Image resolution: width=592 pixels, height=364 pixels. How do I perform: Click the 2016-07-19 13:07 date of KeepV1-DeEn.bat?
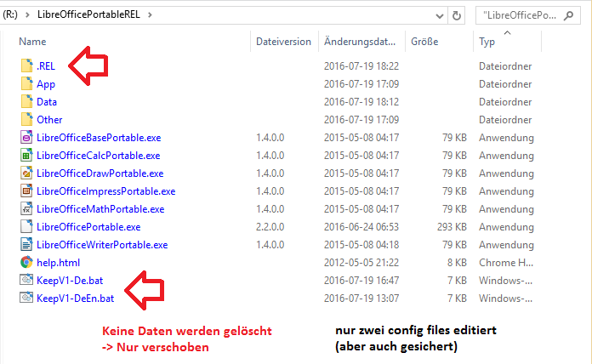[x=361, y=299]
